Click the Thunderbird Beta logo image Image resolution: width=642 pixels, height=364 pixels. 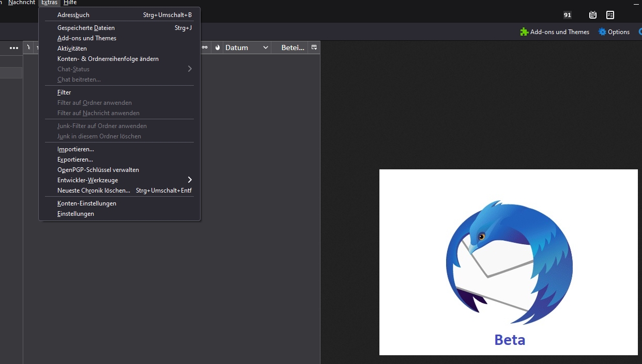pos(509,262)
